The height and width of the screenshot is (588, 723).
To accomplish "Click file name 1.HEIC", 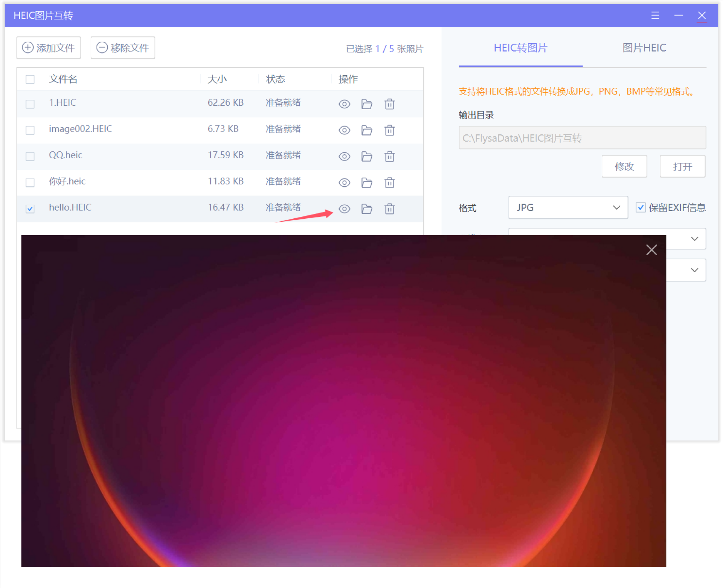I will click(x=63, y=103).
